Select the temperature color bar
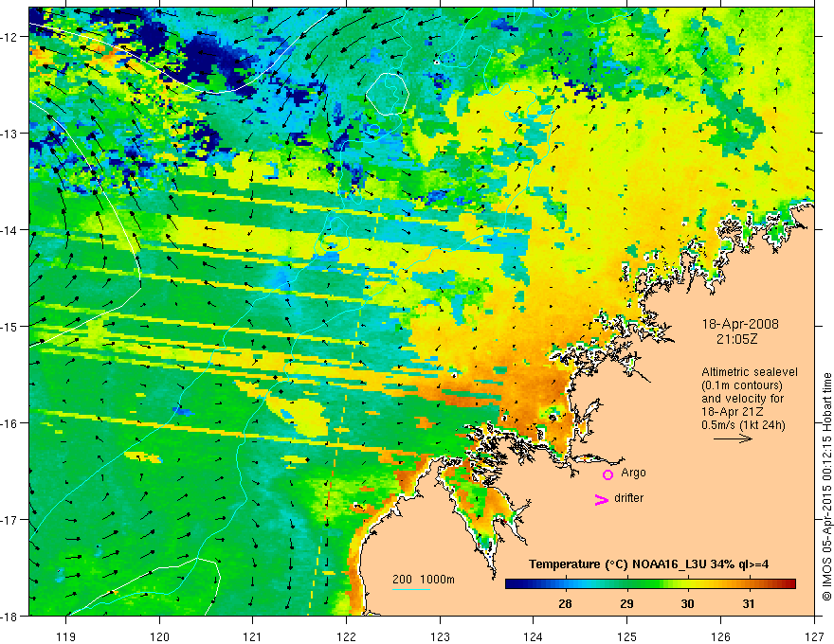The image size is (834, 644). (x=650, y=583)
